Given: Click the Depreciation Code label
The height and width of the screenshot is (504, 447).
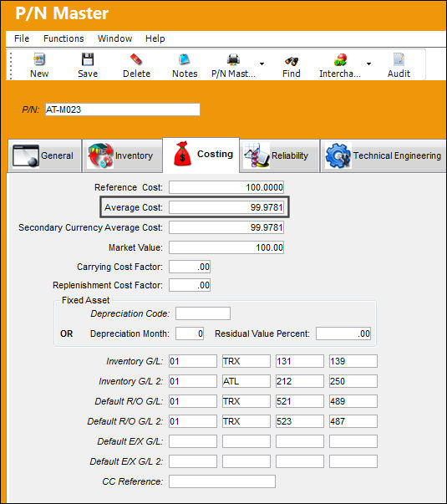Looking at the screenshot, I should click(130, 313).
